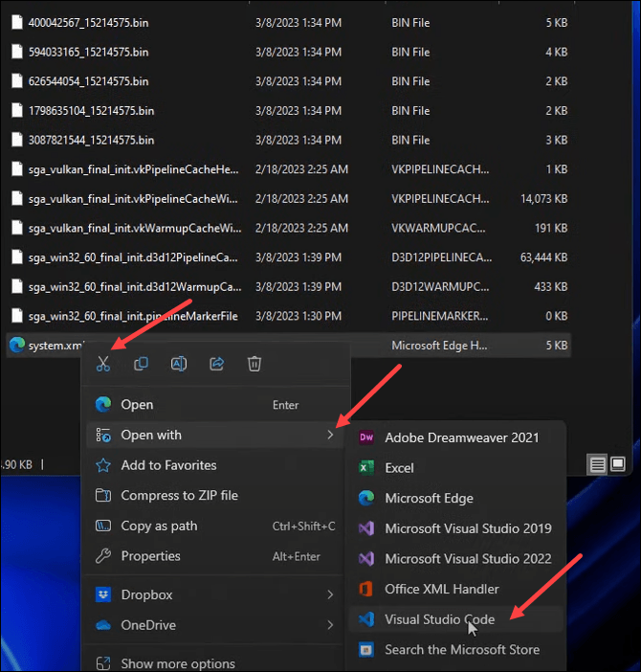This screenshot has width=641, height=672.
Task: Choose Visual Studio Code from submenu
Action: coord(439,619)
